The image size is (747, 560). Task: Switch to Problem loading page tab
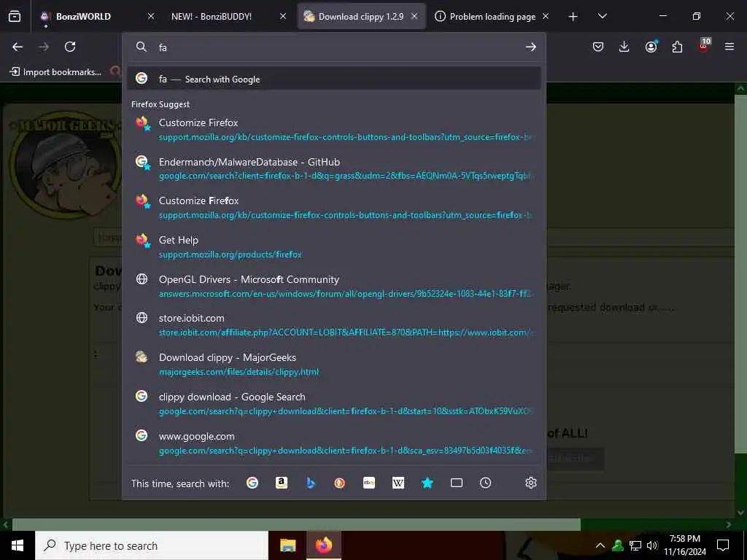[492, 16]
